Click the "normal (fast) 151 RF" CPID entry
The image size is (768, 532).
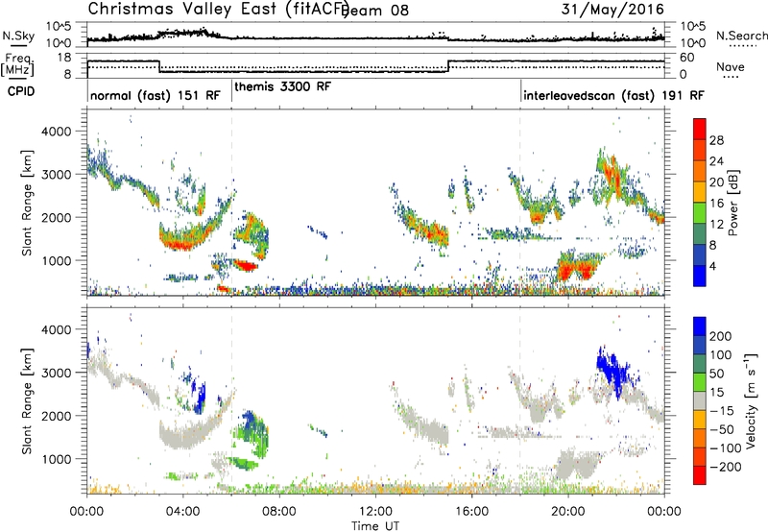click(x=156, y=95)
